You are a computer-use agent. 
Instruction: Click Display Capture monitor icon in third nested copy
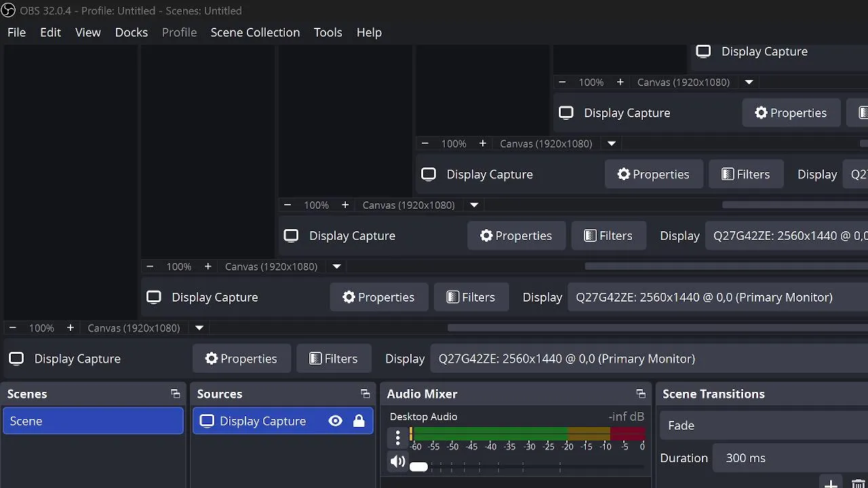coord(429,174)
